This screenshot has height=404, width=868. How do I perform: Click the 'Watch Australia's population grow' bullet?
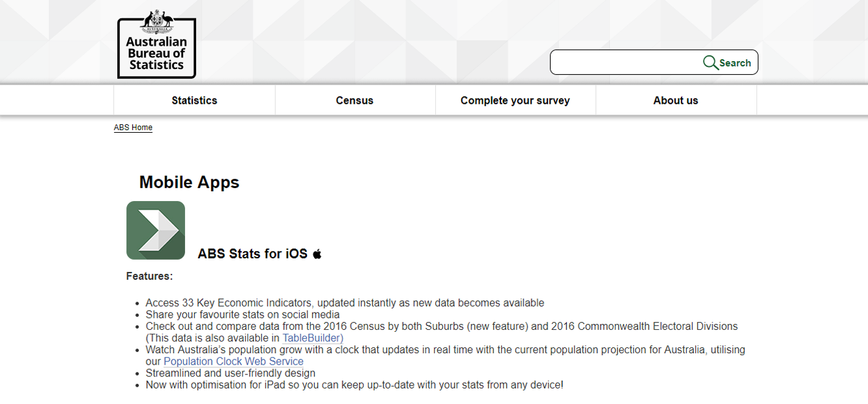point(446,356)
